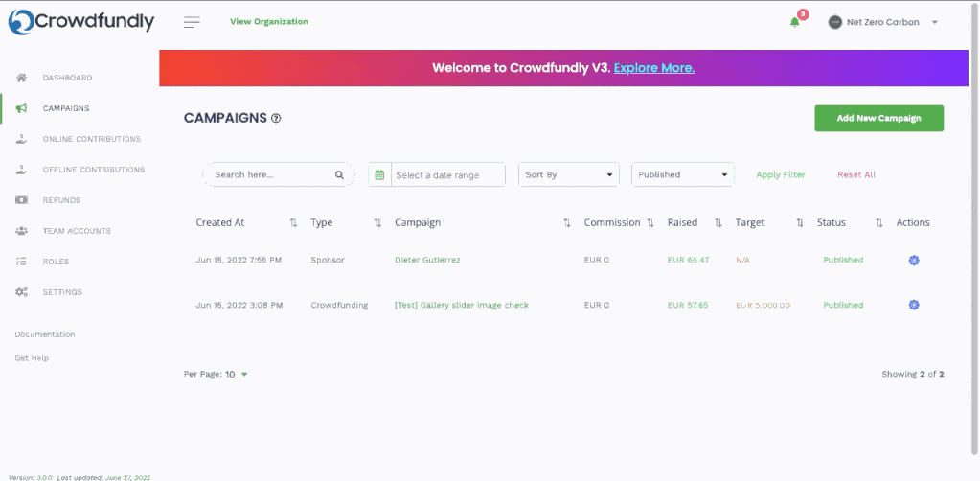Open the Documentation link
Image resolution: width=980 pixels, height=481 pixels.
coord(45,334)
